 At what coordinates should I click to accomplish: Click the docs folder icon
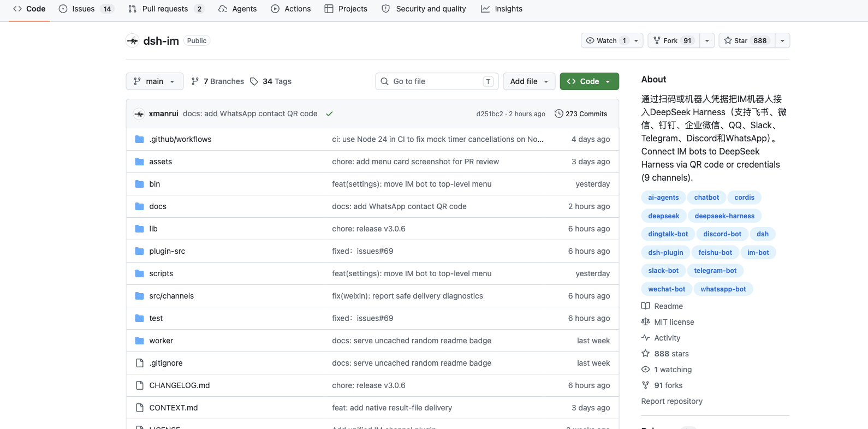pyautogui.click(x=139, y=206)
